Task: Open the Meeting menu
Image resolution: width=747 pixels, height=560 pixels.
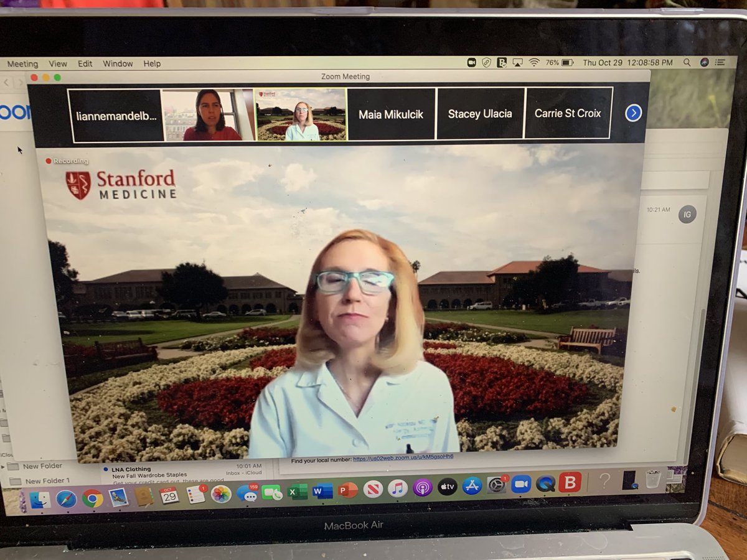Action: (22, 64)
